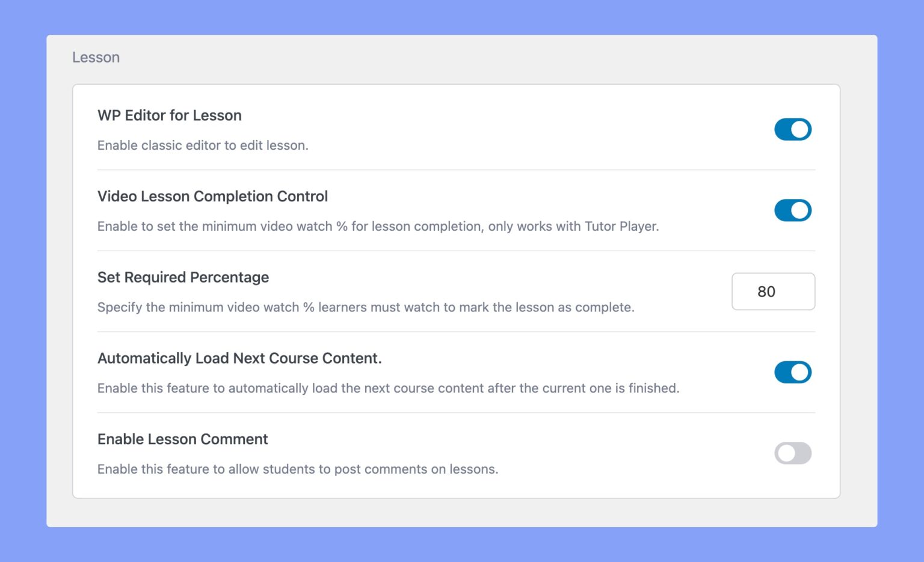
Task: Click the description mentioning Tutor Player
Action: point(378,227)
